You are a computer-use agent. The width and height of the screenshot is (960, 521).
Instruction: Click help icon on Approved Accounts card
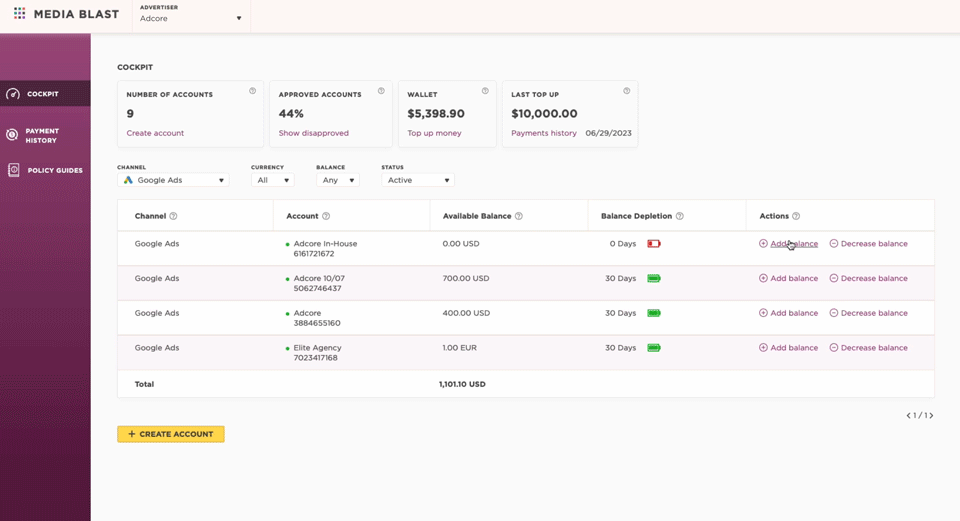tap(381, 91)
